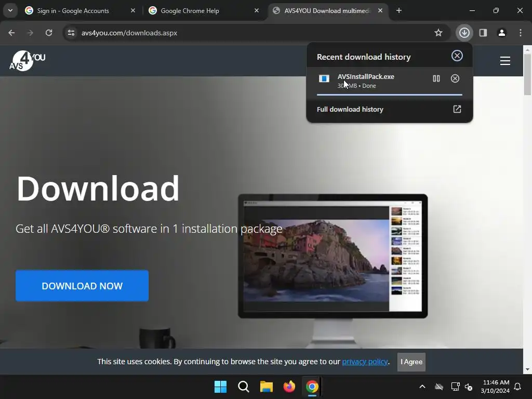Show hidden system tray icons
Screen dimensions: 532x399
(422, 387)
